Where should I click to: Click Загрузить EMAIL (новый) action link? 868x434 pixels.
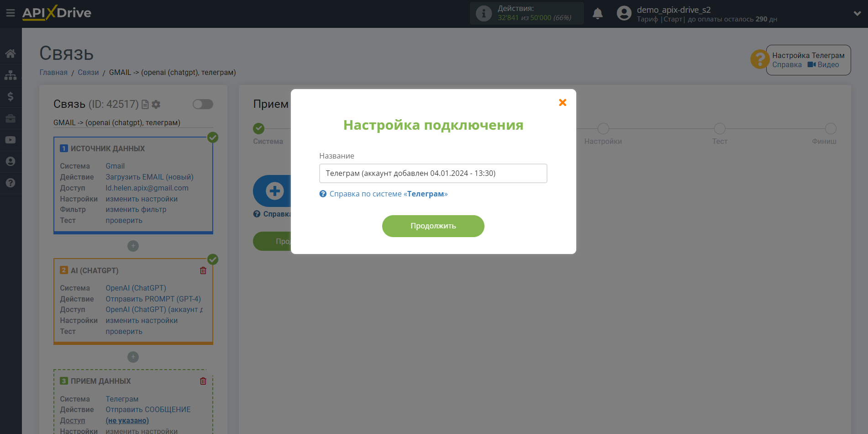149,177
